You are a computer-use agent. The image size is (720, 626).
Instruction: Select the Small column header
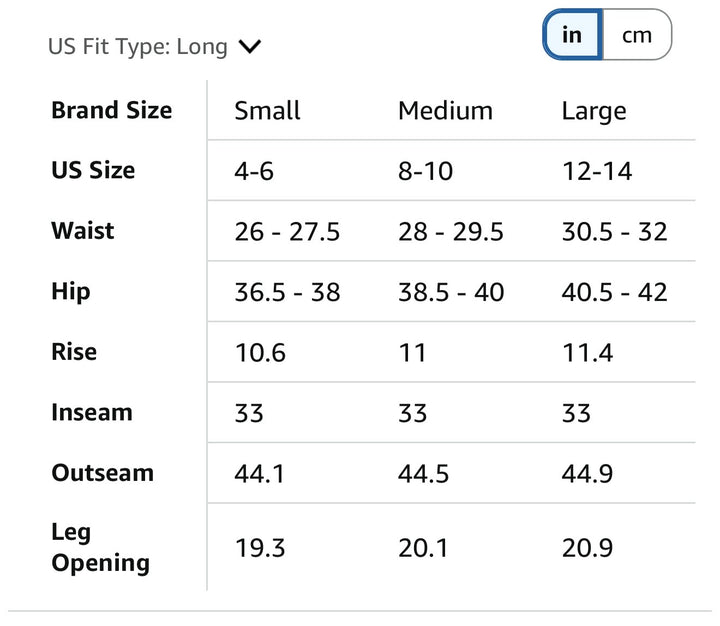pos(267,111)
